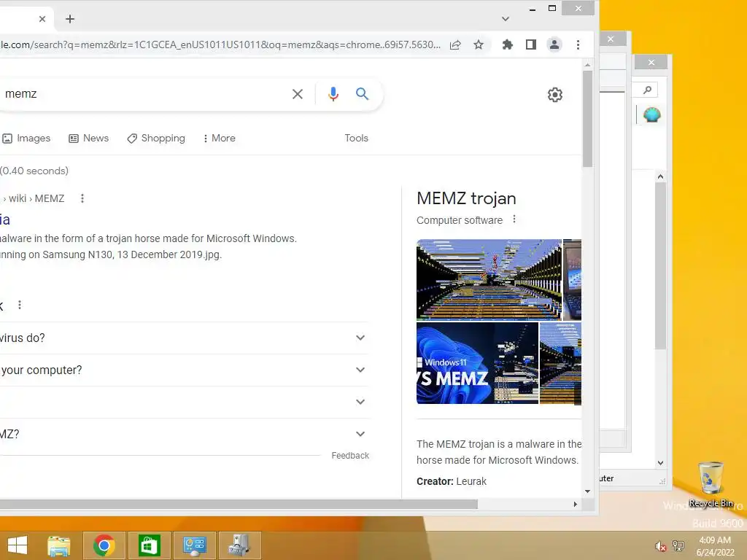
Task: Open the small bottom-right MEMZ thumbnail
Action: 560,363
